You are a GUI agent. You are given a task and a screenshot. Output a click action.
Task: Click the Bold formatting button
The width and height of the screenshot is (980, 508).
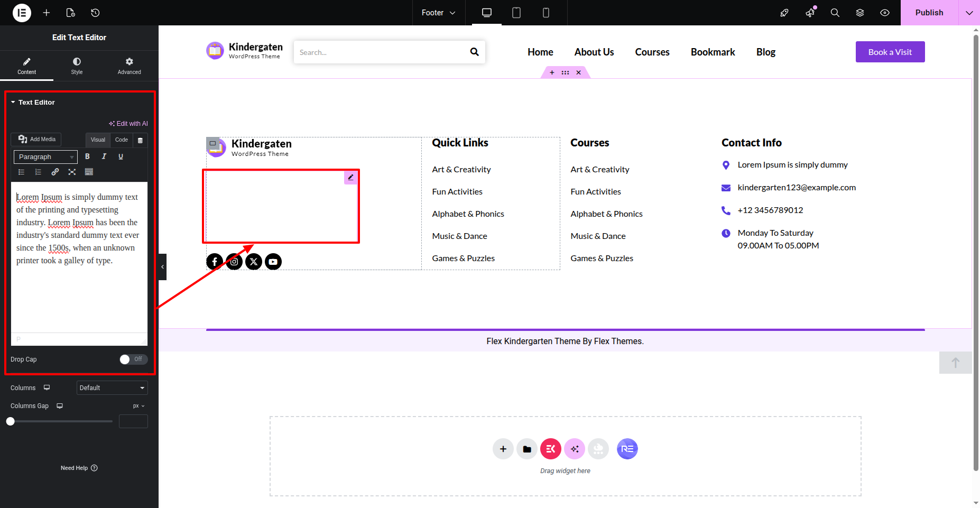[87, 156]
